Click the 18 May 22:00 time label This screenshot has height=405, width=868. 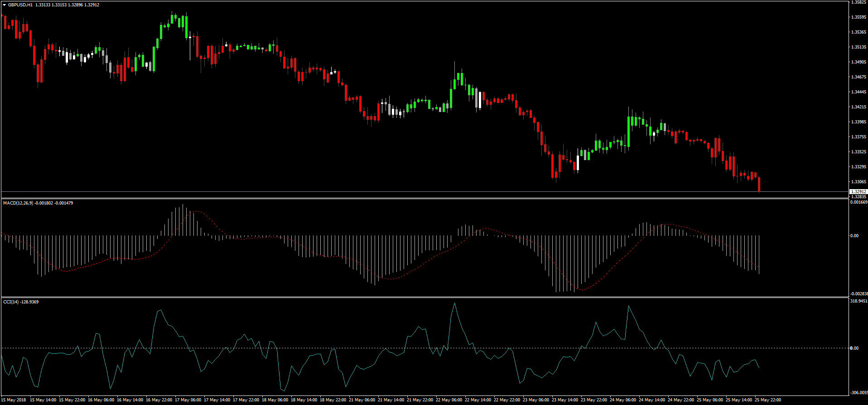coord(333,400)
